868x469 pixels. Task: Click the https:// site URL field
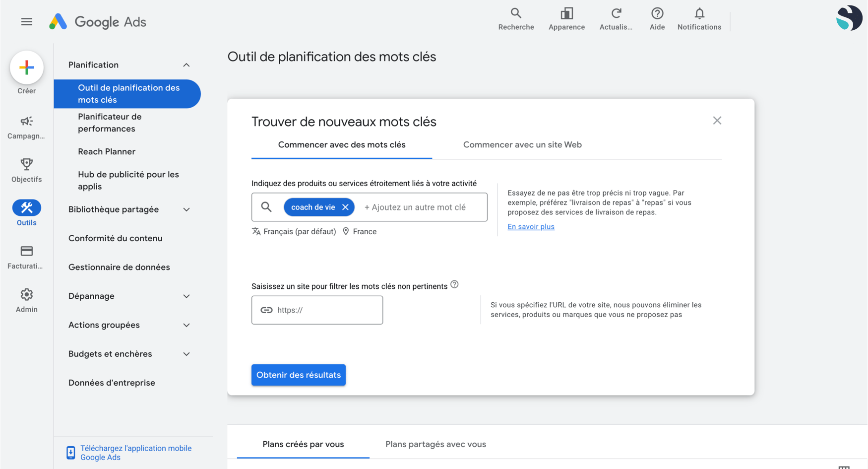click(317, 310)
